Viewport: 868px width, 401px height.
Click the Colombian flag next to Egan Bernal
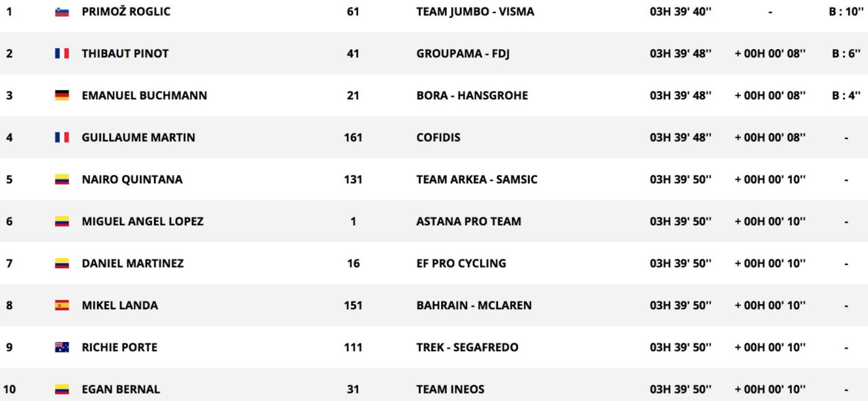(x=61, y=390)
